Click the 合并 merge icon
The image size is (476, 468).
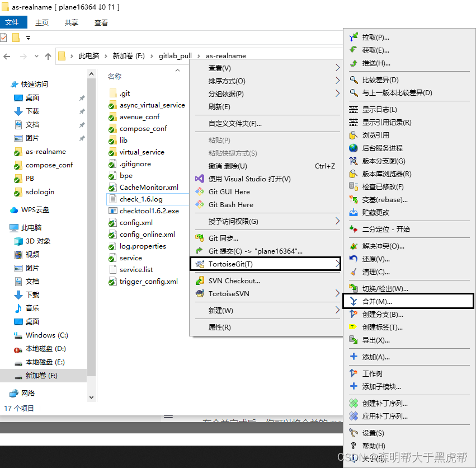(354, 301)
